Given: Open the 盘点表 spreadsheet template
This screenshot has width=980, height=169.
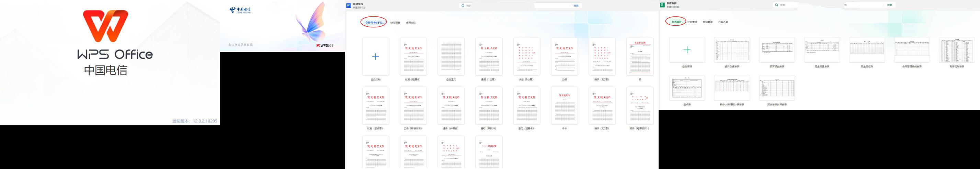Looking at the screenshot, I should (x=687, y=88).
